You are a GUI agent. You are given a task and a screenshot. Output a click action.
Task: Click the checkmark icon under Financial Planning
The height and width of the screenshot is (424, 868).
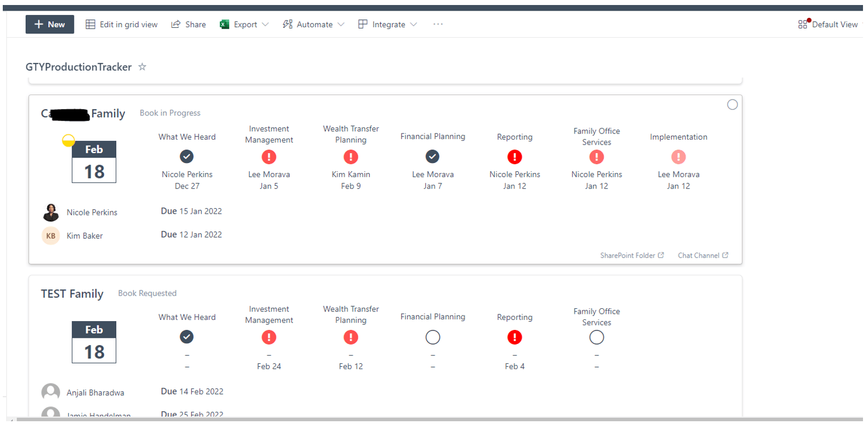433,156
